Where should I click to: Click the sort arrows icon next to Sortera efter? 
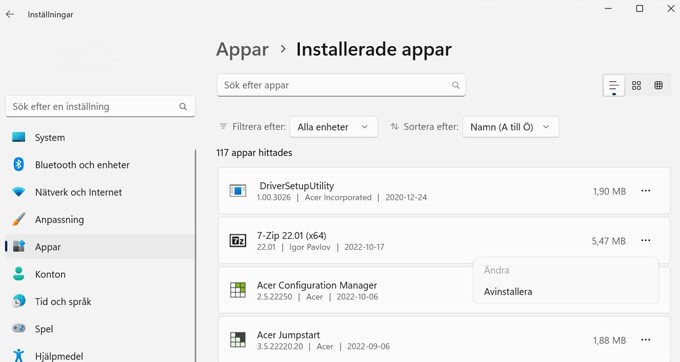[x=394, y=127]
